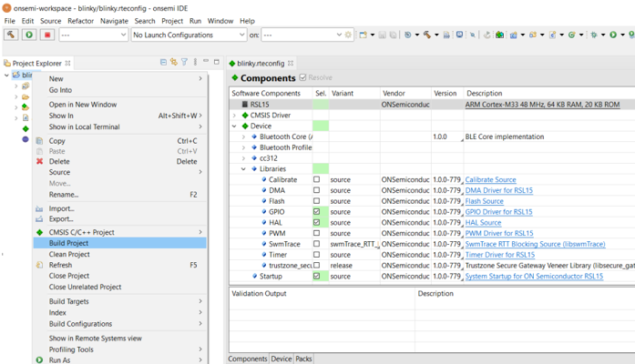Minimize the Project Explorer panel

tap(206, 61)
